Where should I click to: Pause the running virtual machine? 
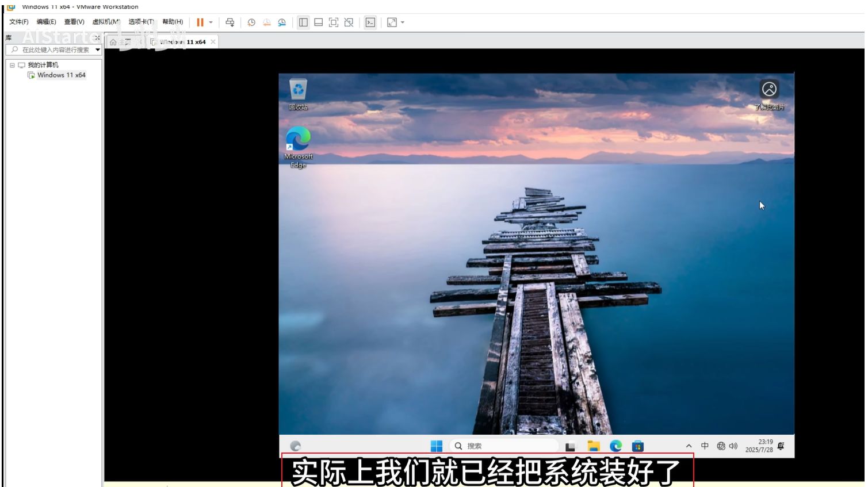200,22
